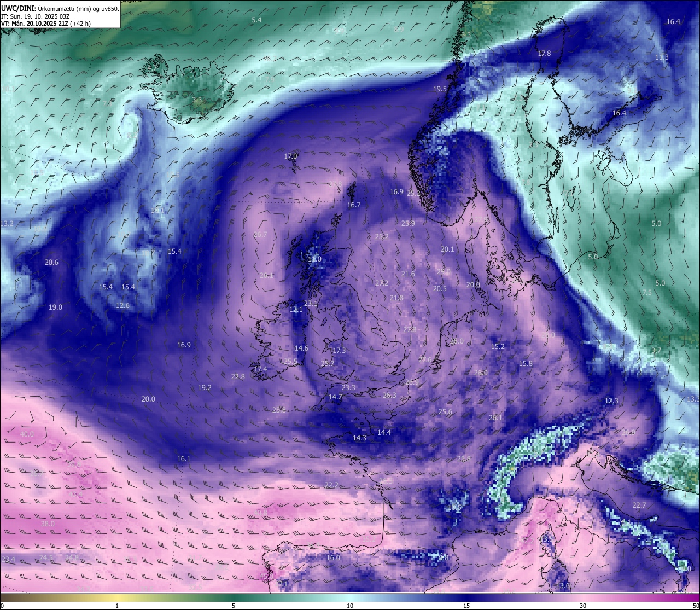Click the map value "17.3" over Wales
Image resolution: width=700 pixels, height=610 pixels.
pyautogui.click(x=339, y=351)
